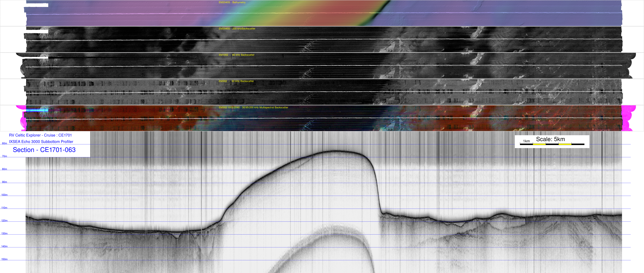Select the 200 kHz Backscatter label
Viewport: 644px width, 273px height.
pos(237,29)
